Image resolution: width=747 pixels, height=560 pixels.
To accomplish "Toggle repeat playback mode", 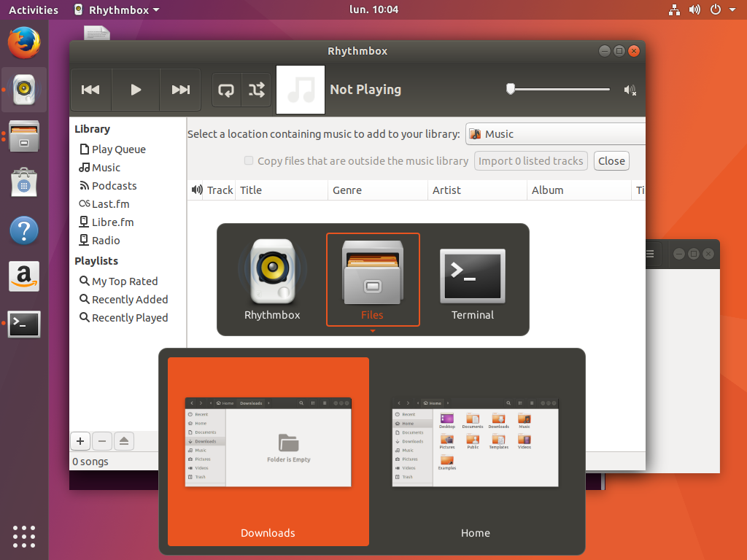I will pyautogui.click(x=226, y=90).
